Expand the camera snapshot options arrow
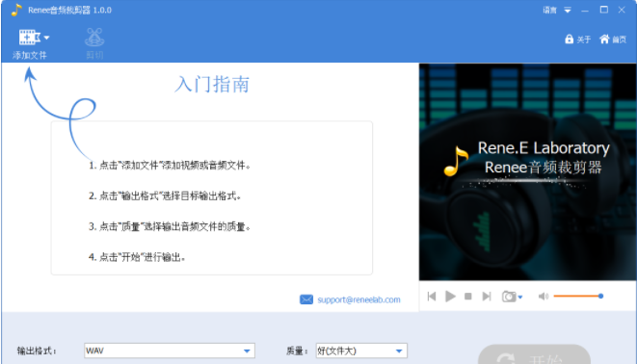 tap(520, 297)
